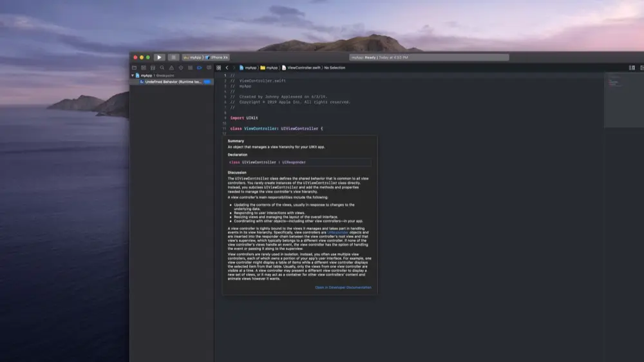
Task: Click myApp folder in jump bar
Action: (269, 68)
